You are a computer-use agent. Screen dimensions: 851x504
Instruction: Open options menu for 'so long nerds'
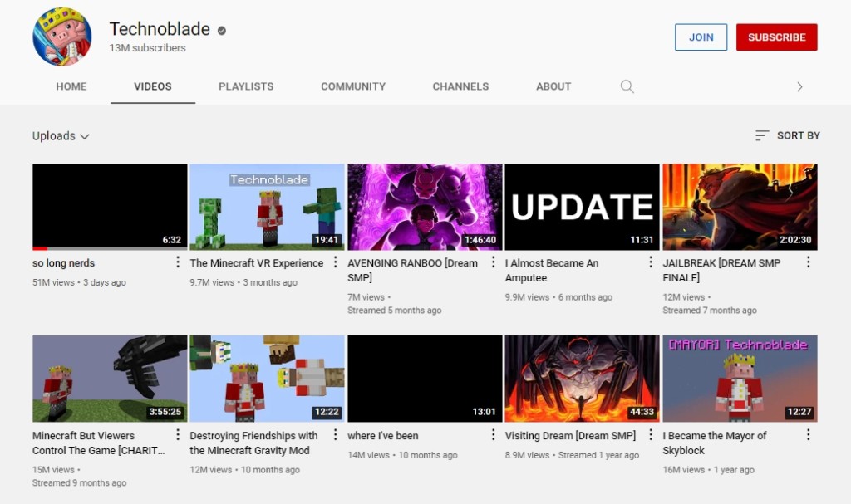(178, 262)
